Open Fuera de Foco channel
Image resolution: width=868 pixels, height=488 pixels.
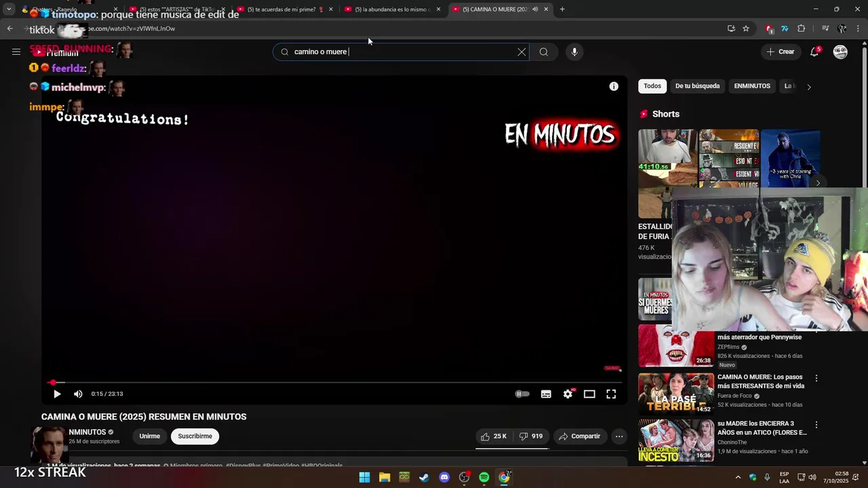tap(734, 396)
